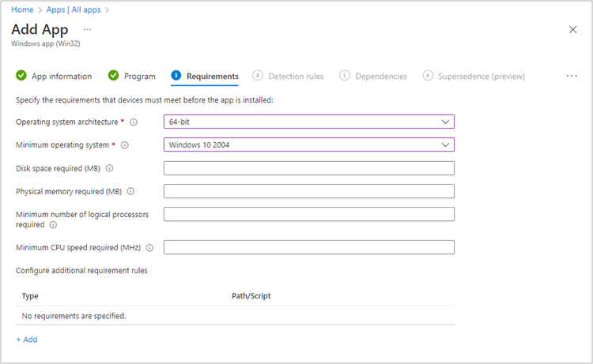Image resolution: width=593 pixels, height=364 pixels.
Task: Open the Minimum operating system dropdown
Action: [308, 144]
